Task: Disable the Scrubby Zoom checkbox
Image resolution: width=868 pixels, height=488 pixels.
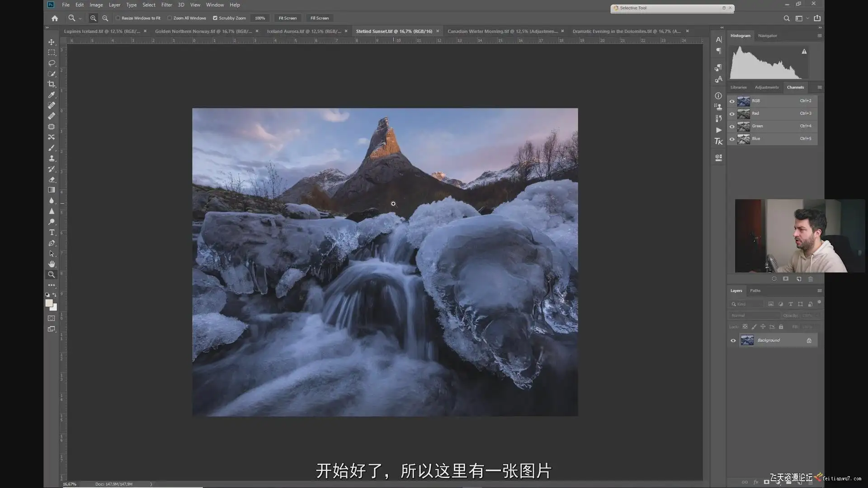Action: [215, 18]
